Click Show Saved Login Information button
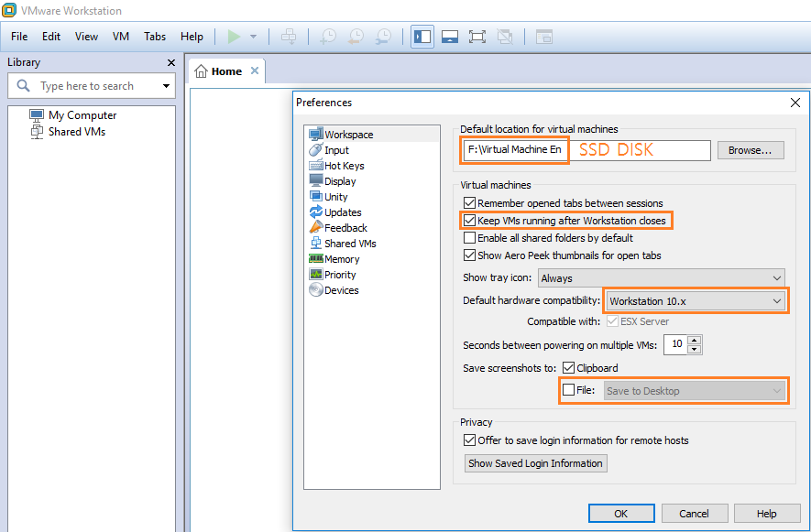This screenshot has width=811, height=532. coord(535,463)
